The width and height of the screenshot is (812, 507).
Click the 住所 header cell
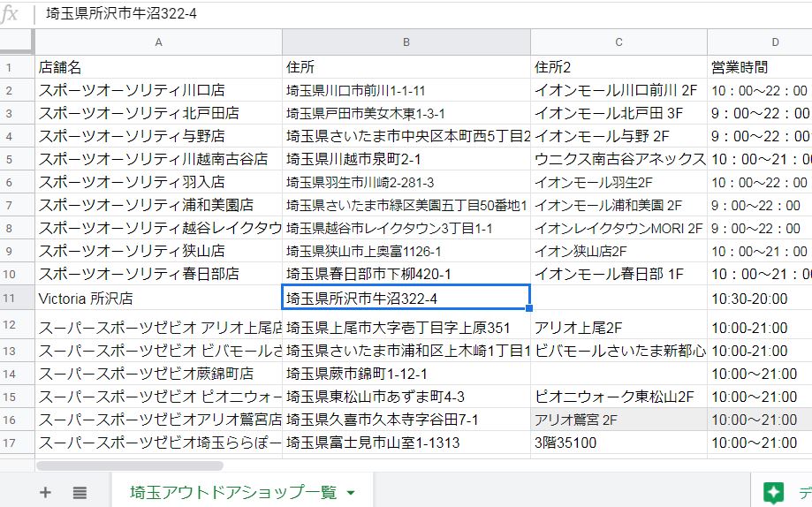pos(406,67)
